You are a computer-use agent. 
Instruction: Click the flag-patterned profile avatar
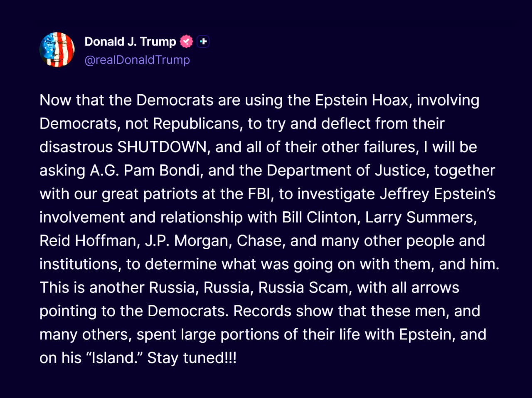[x=57, y=49]
